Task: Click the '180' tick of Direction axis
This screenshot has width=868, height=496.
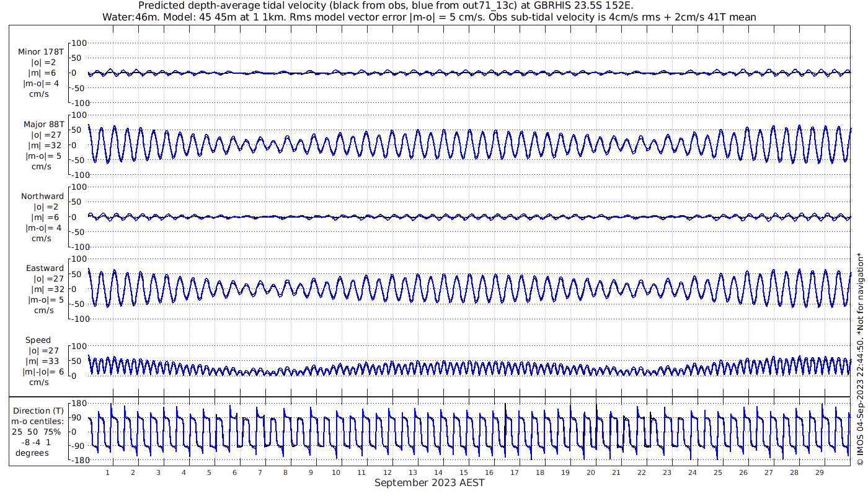Action: point(78,404)
